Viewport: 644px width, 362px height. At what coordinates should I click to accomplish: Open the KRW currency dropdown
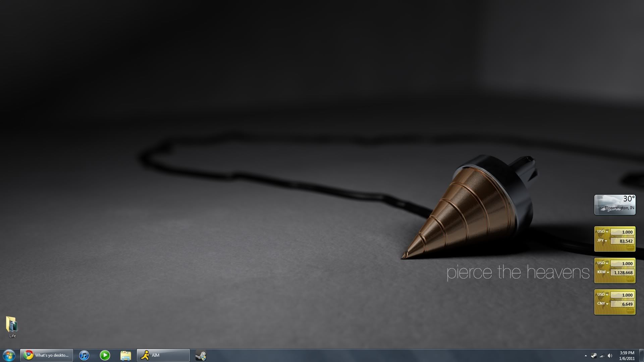[603, 272]
